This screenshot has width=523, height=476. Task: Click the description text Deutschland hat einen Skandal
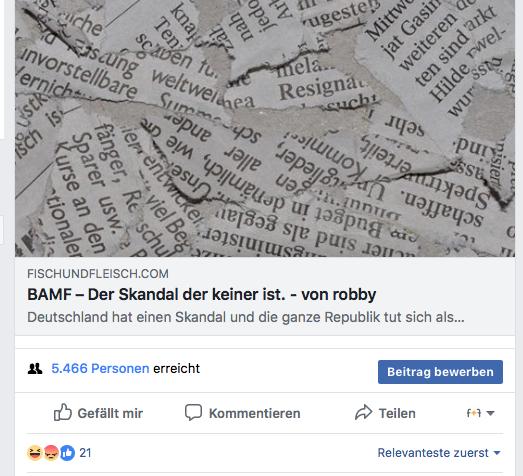pos(246,317)
